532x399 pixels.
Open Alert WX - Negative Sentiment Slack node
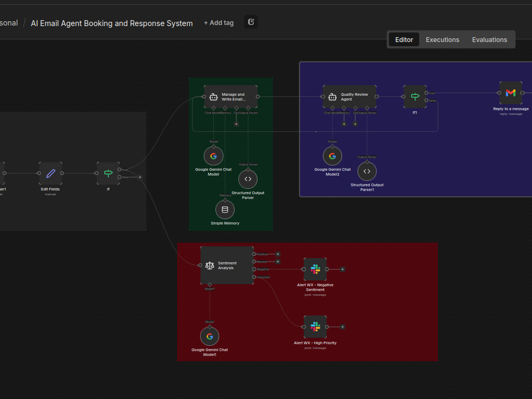tap(315, 269)
